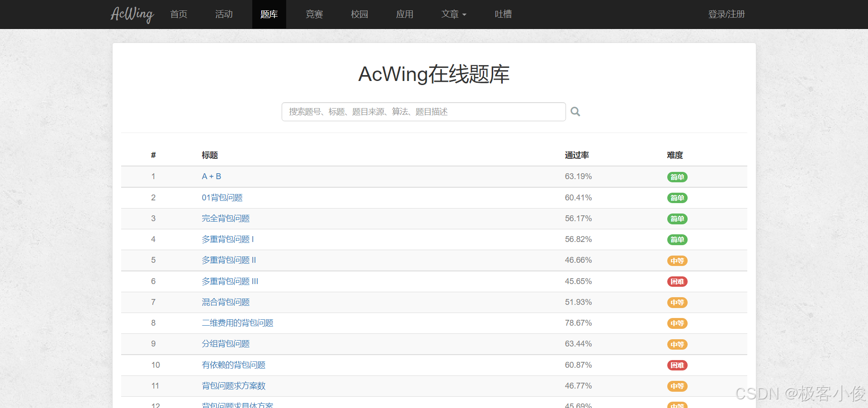Expand the 文章 dropdown menu

(454, 14)
